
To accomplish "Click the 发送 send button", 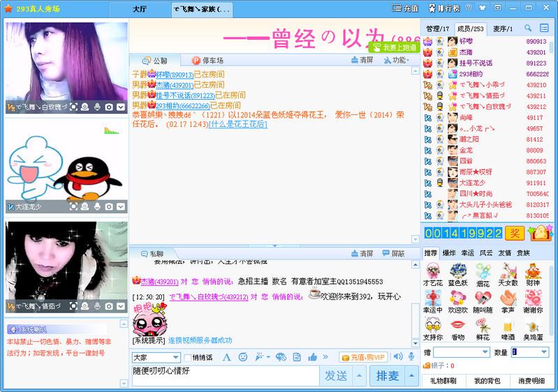I will click(336, 376).
